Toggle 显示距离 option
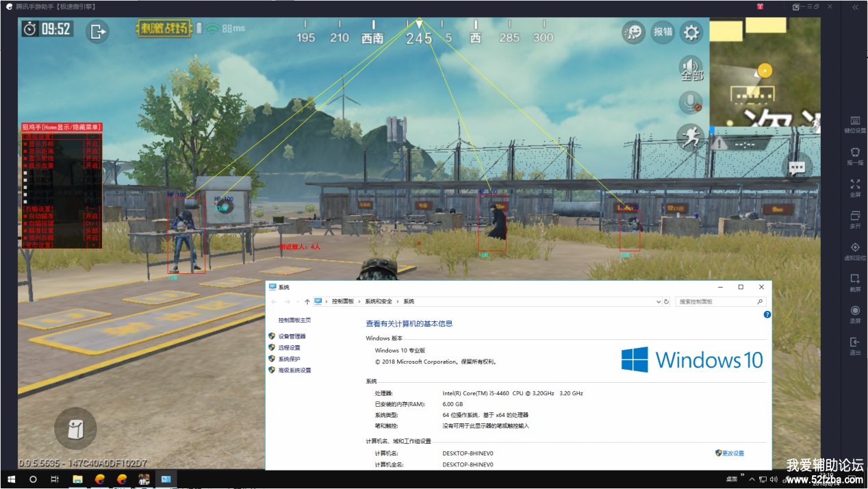The width and height of the screenshot is (868, 489). (62, 151)
